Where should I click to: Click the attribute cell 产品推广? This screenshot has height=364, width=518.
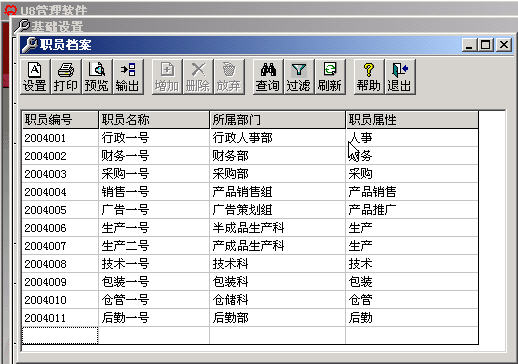point(412,210)
